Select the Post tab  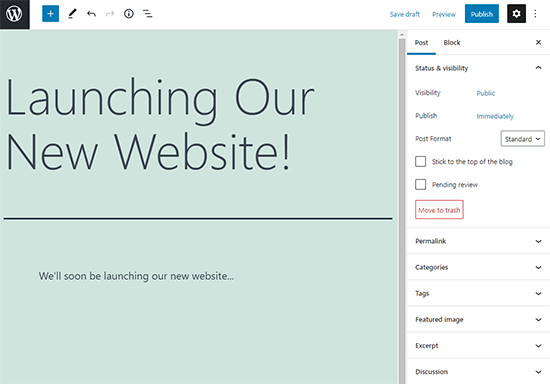(x=421, y=42)
